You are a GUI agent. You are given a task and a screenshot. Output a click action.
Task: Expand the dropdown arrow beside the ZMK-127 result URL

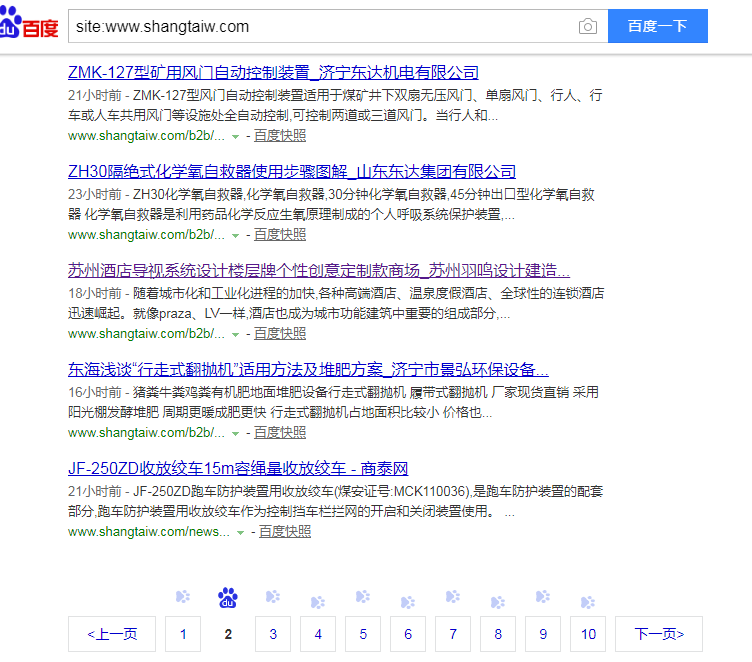236,137
